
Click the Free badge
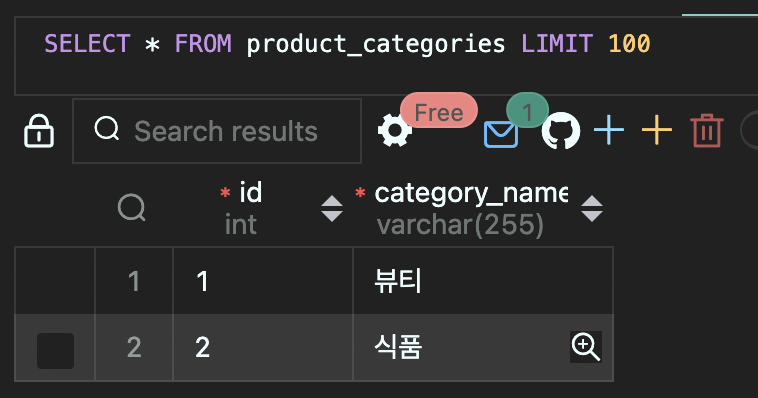coord(438,111)
